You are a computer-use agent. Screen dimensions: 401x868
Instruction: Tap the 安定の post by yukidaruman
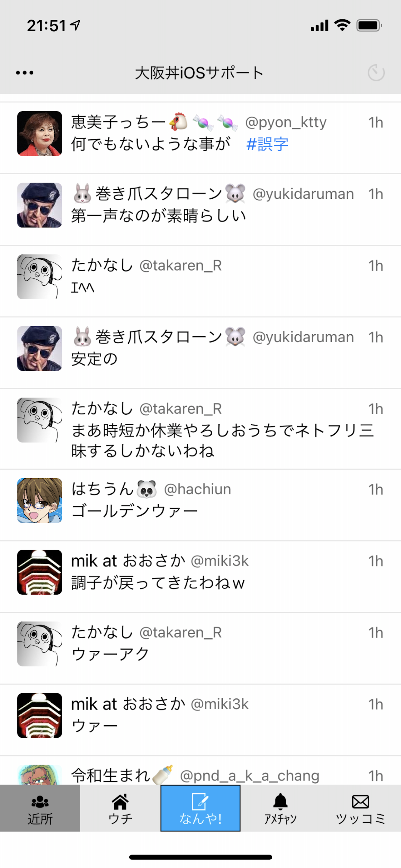coord(200,352)
